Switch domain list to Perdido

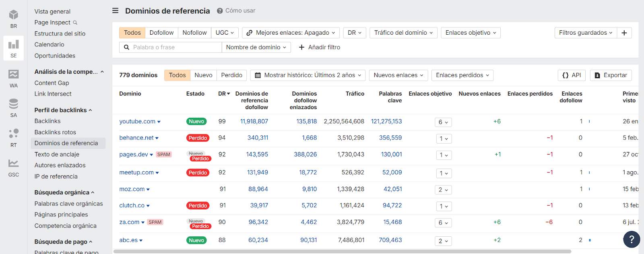231,75
